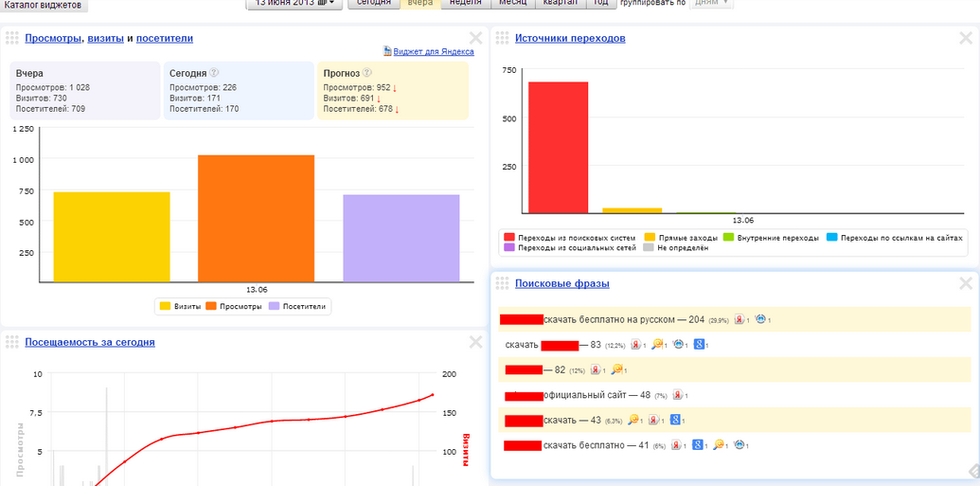Toggle Прямые заходы legend item
Image resolution: width=980 pixels, height=486 pixels.
coord(681,238)
